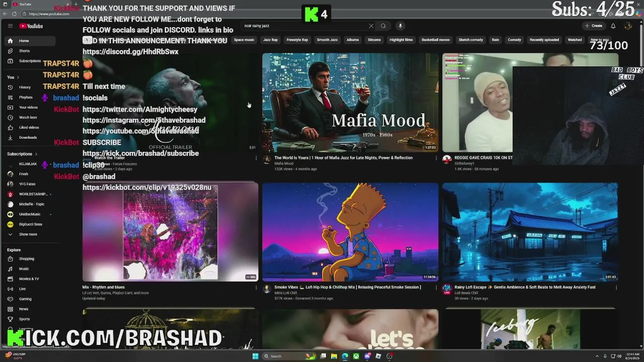Screen dimensions: 644x362
Task: Open the YouTube hamburger guide menu
Action: point(10,26)
